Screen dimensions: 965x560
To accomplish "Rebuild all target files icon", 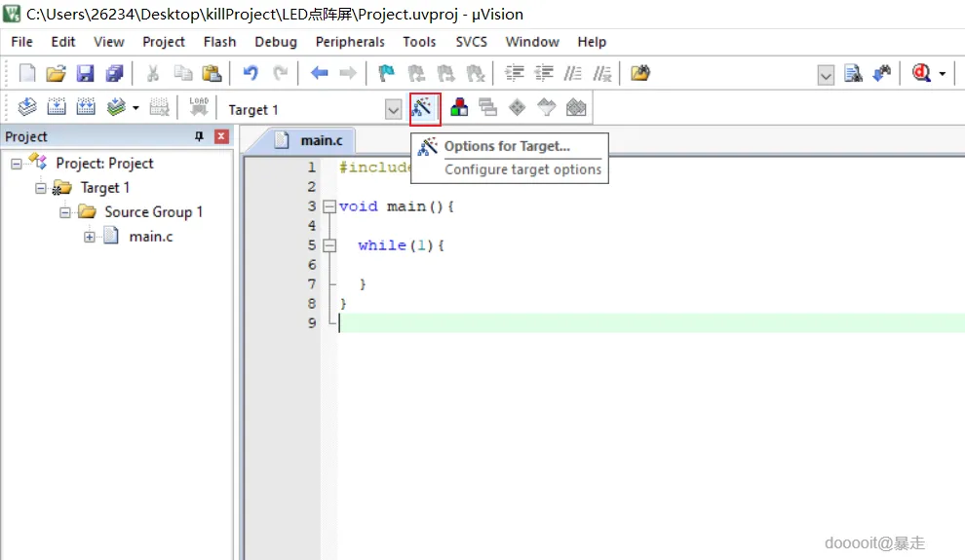I will [86, 107].
